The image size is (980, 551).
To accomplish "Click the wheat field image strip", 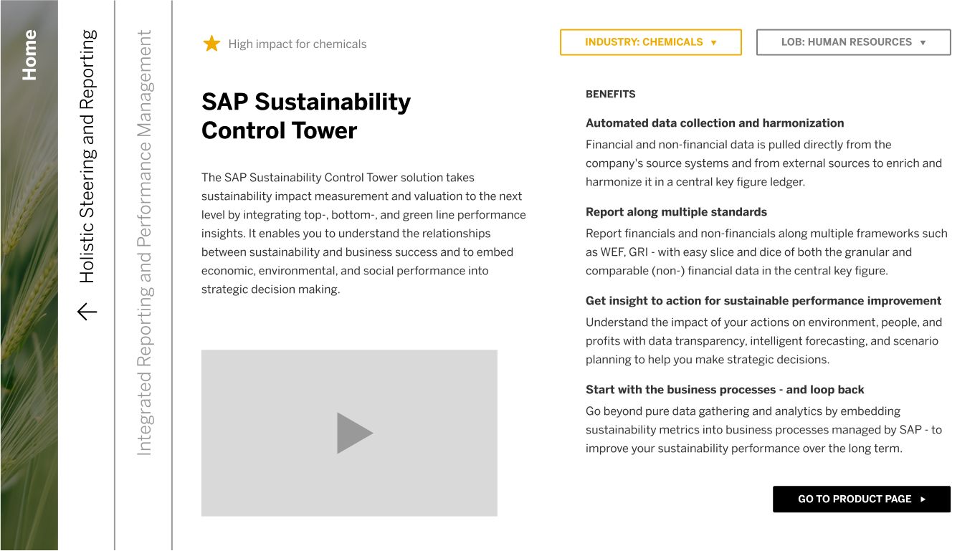I will pyautogui.click(x=29, y=322).
